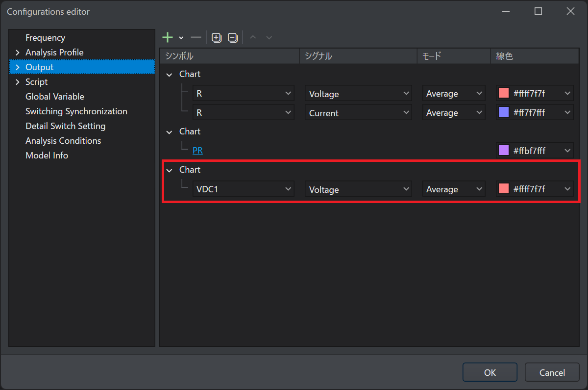Select the first Chart row label
Screen dimensions: 588x390
click(x=190, y=75)
